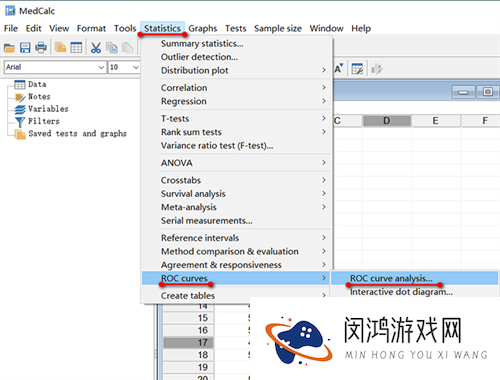Expand the Crosstabs submenu
Screen dimensions: 500x380
pos(237,180)
